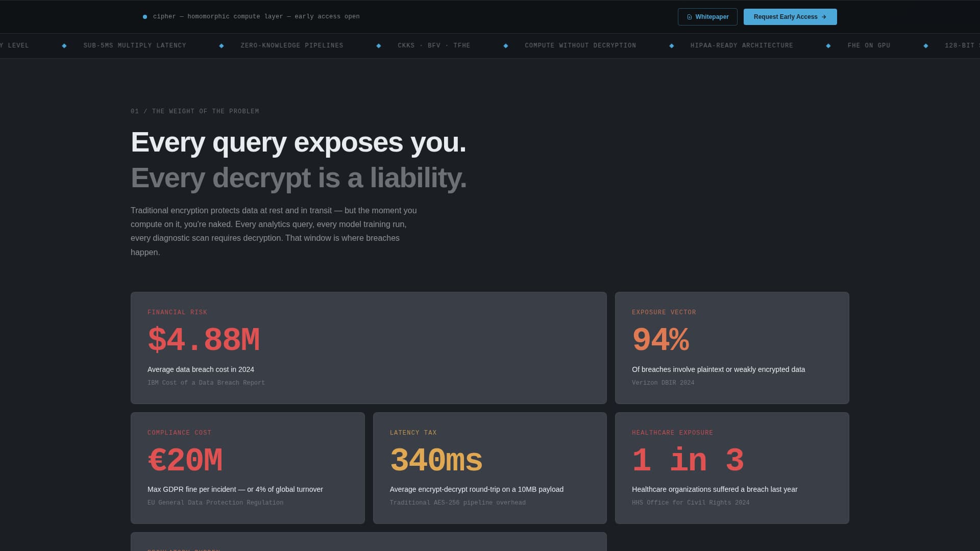The width and height of the screenshot is (980, 551).
Task: Click the Traditional encryption intro paragraph
Action: pos(274,231)
